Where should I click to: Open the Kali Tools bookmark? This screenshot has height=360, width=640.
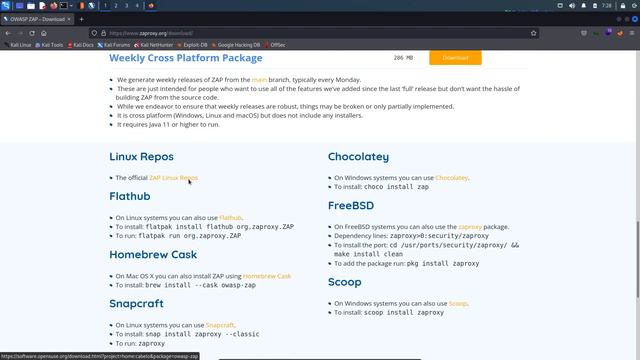tap(49, 45)
